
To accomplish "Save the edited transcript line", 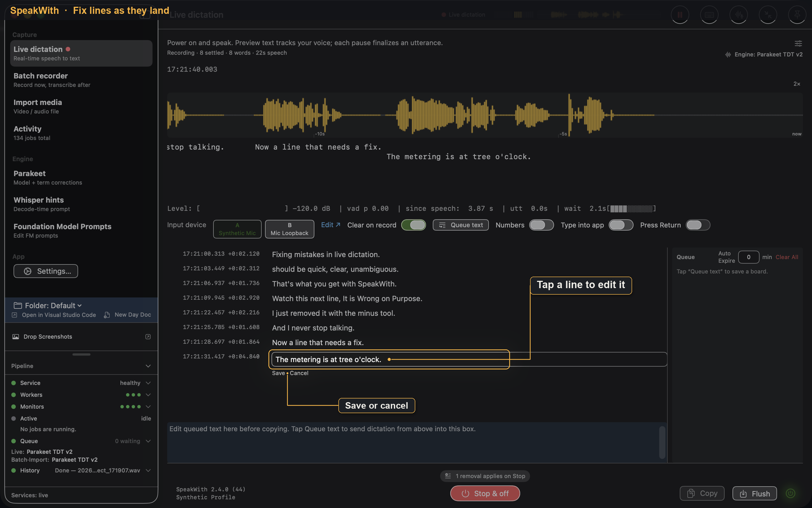I will coord(278,373).
